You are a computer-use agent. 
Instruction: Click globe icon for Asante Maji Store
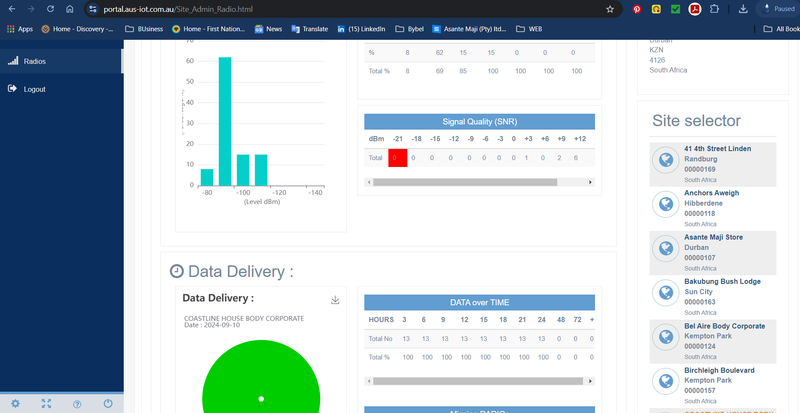(665, 249)
